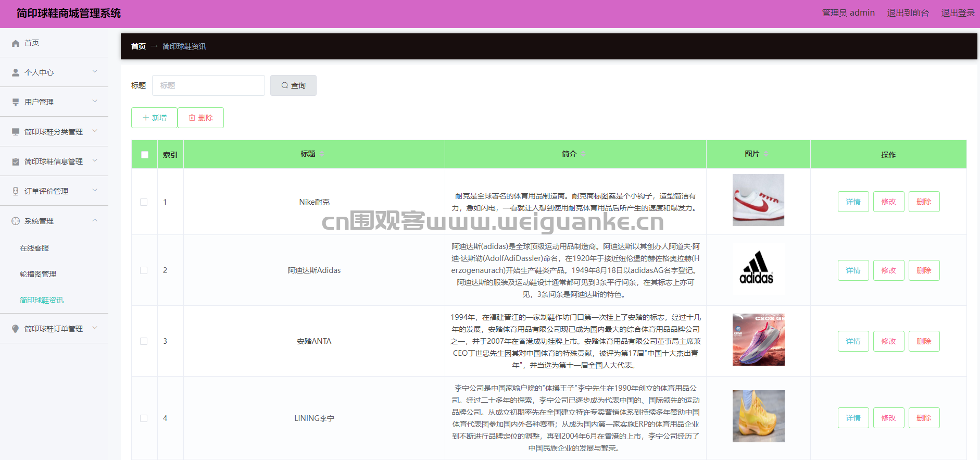The width and height of the screenshot is (980, 460).
Task: Expand the 个人中心 menu chevron
Action: [x=95, y=71]
